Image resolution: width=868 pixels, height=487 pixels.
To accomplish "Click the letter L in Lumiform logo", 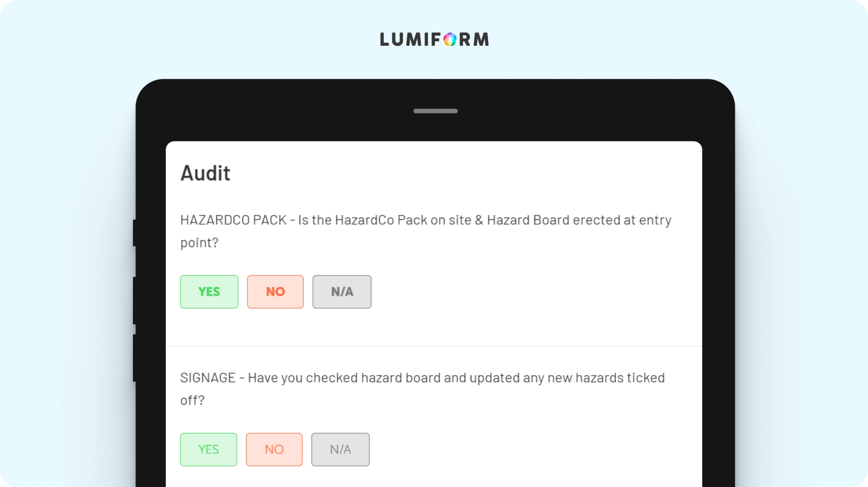I will 385,39.
